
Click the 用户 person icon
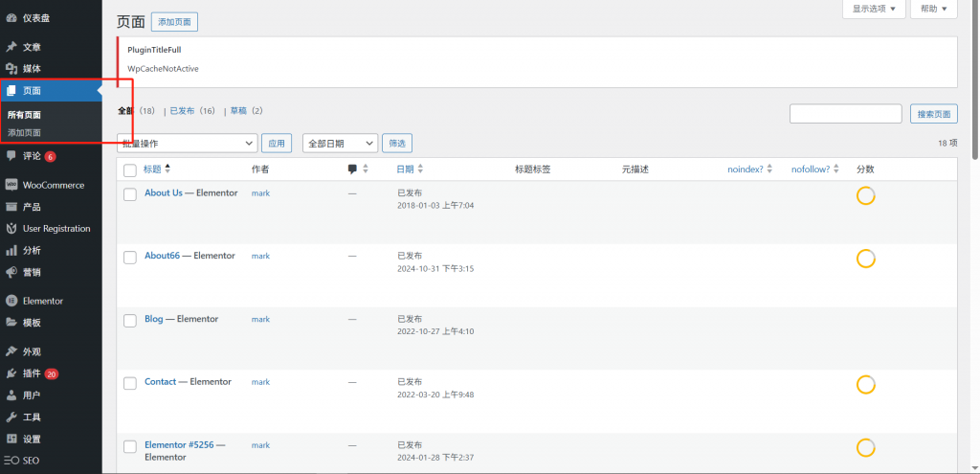(x=11, y=395)
